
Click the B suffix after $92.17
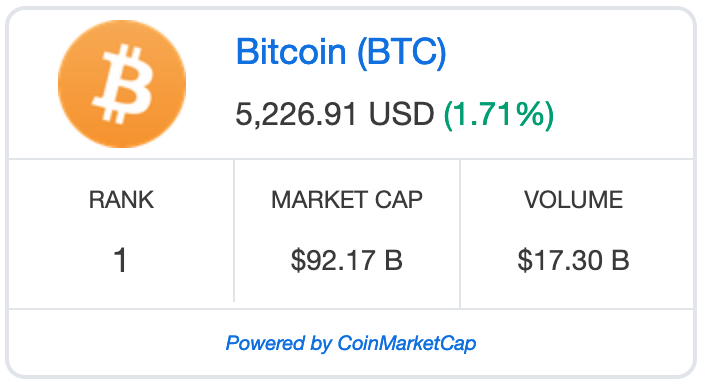394,260
